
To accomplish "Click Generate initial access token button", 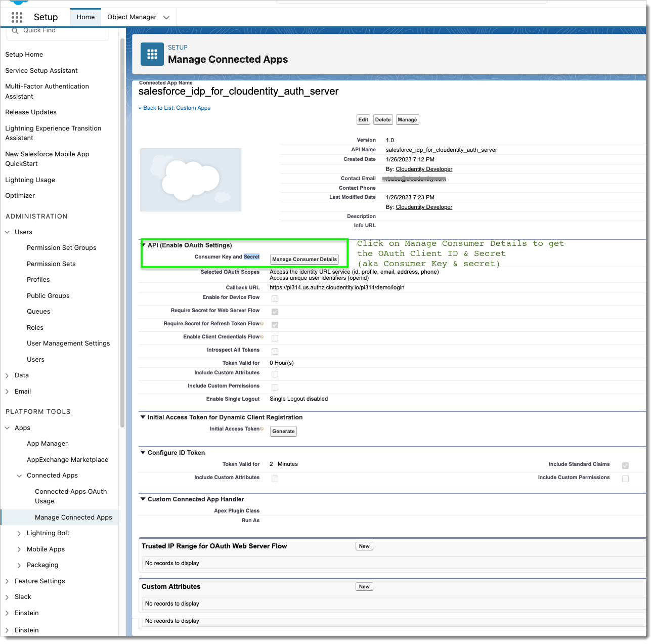I will point(283,432).
